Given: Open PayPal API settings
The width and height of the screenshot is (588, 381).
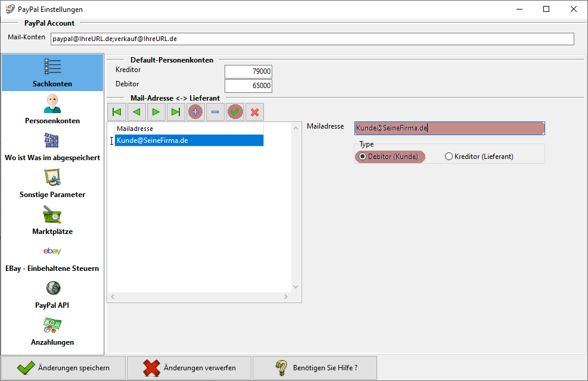Looking at the screenshot, I should [x=52, y=294].
